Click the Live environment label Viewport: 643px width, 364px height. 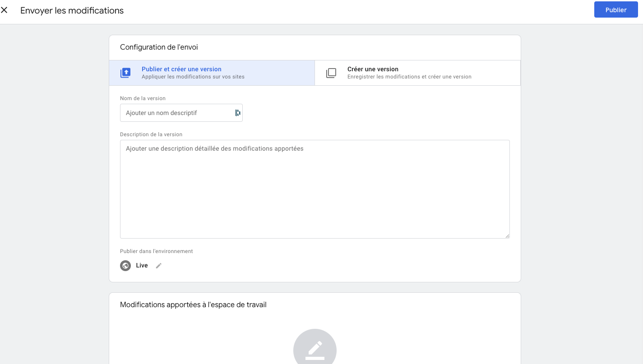click(x=142, y=266)
